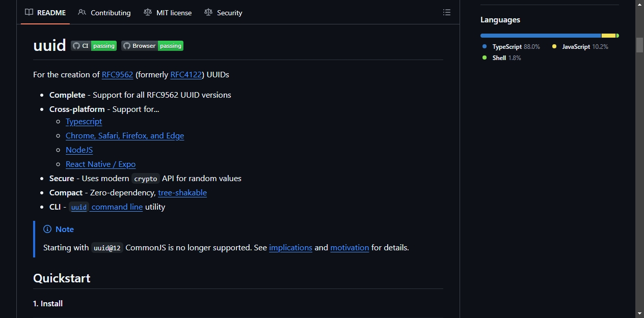Screen dimensions: 644x318
Task: Click the people icon on Contributing tab
Action: coord(82,12)
